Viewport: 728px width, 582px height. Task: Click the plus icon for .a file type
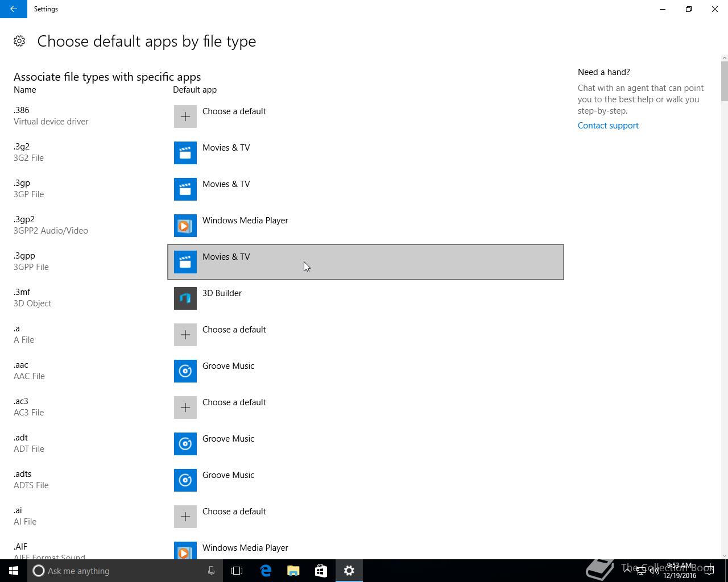click(x=185, y=335)
